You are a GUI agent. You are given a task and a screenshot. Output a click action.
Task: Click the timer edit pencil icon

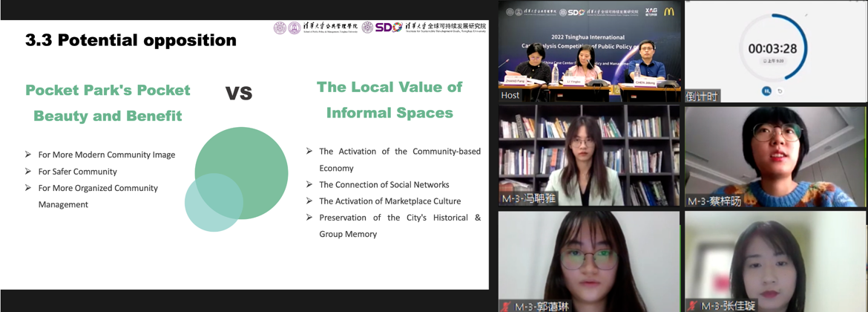[x=806, y=14]
